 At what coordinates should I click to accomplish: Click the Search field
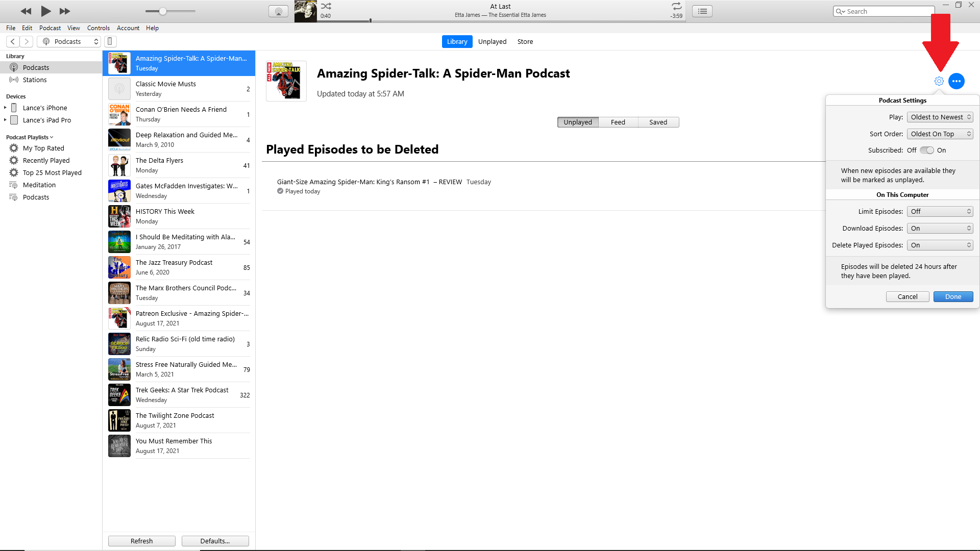click(x=884, y=11)
